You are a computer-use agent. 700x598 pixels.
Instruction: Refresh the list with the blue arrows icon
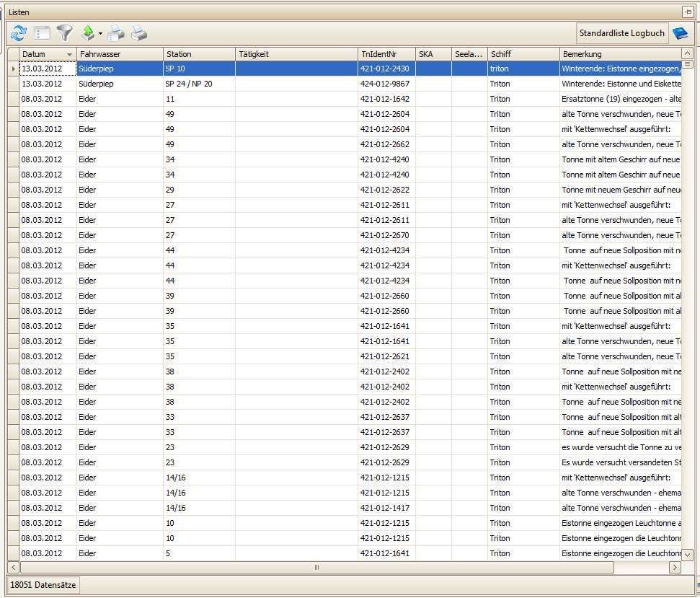19,33
